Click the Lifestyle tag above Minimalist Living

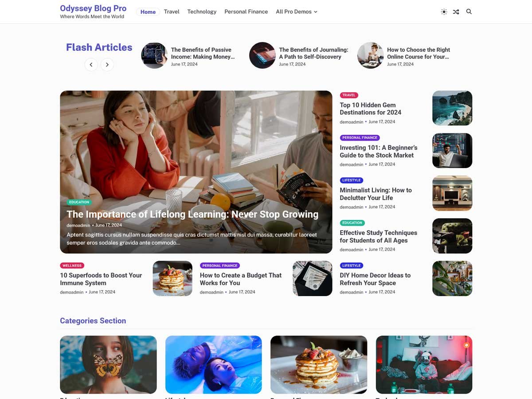click(352, 180)
